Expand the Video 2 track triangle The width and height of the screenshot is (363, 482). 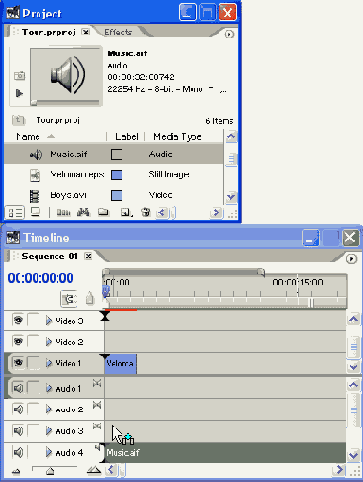(x=49, y=342)
